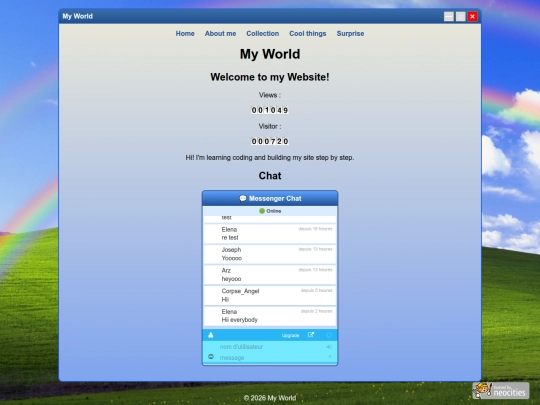
Task: Open chat in a pop-out window
Action: click(311, 335)
